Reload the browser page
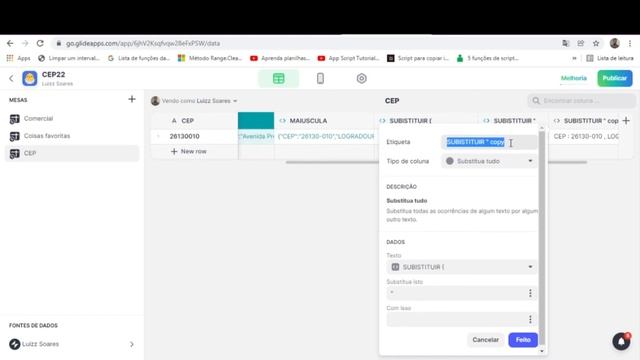This screenshot has height=360, width=640. pos(40,43)
